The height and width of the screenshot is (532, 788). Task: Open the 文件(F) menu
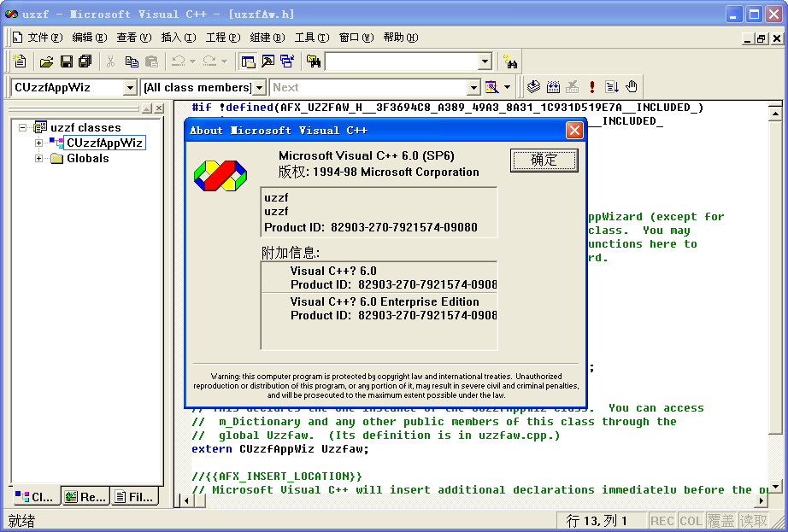[x=45, y=38]
